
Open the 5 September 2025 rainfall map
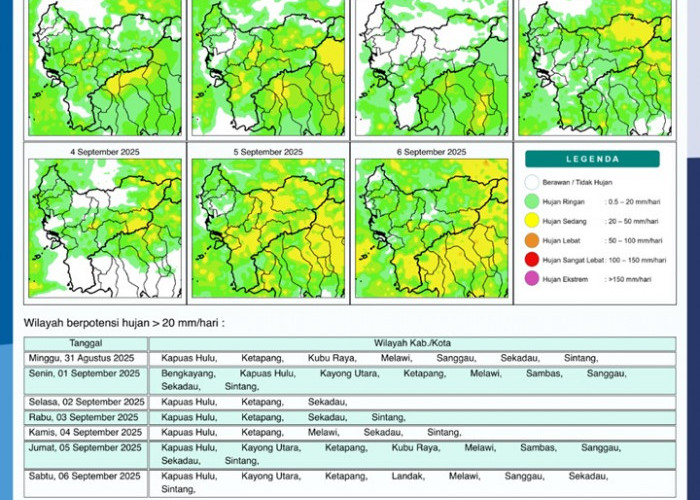(x=268, y=228)
